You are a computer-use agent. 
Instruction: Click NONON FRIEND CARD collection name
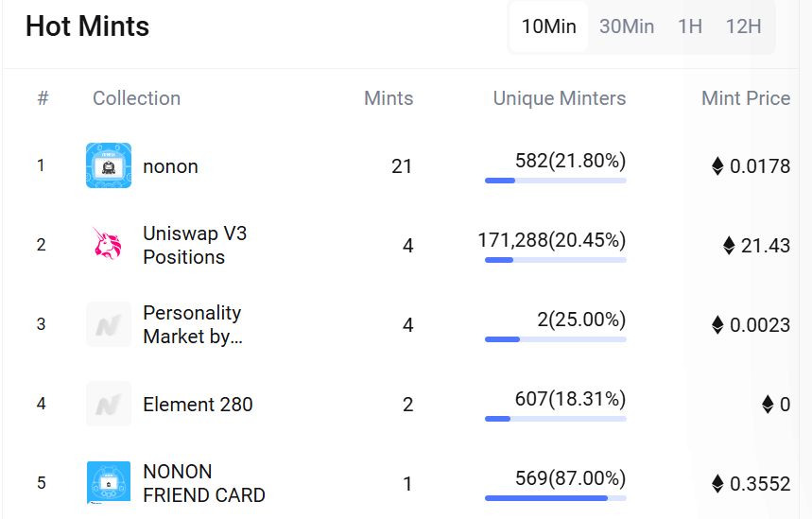point(203,483)
